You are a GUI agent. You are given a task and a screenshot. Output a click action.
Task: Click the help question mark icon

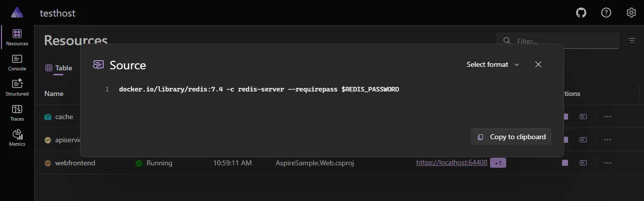pos(606,13)
